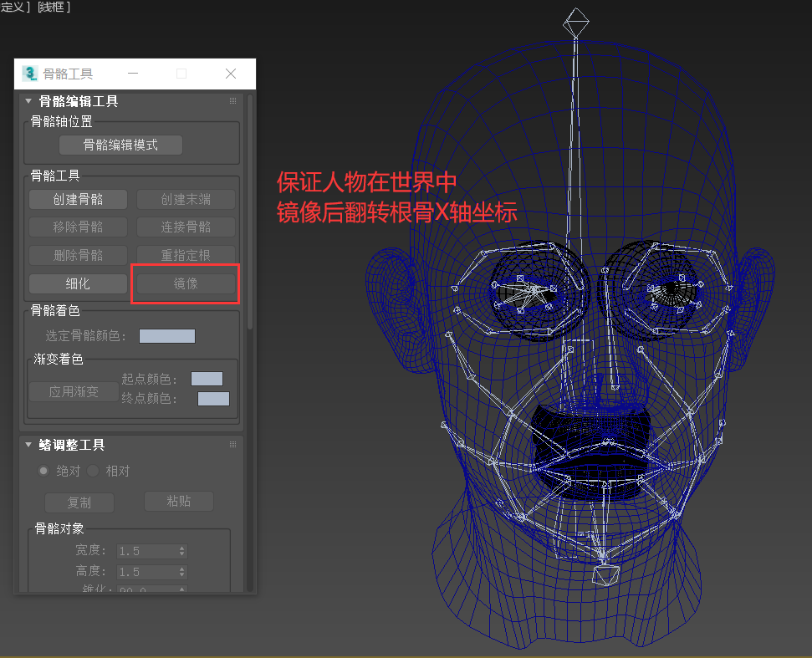The height and width of the screenshot is (658, 812).
Task: Click the 镜像 mirror button
Action: coord(186,283)
